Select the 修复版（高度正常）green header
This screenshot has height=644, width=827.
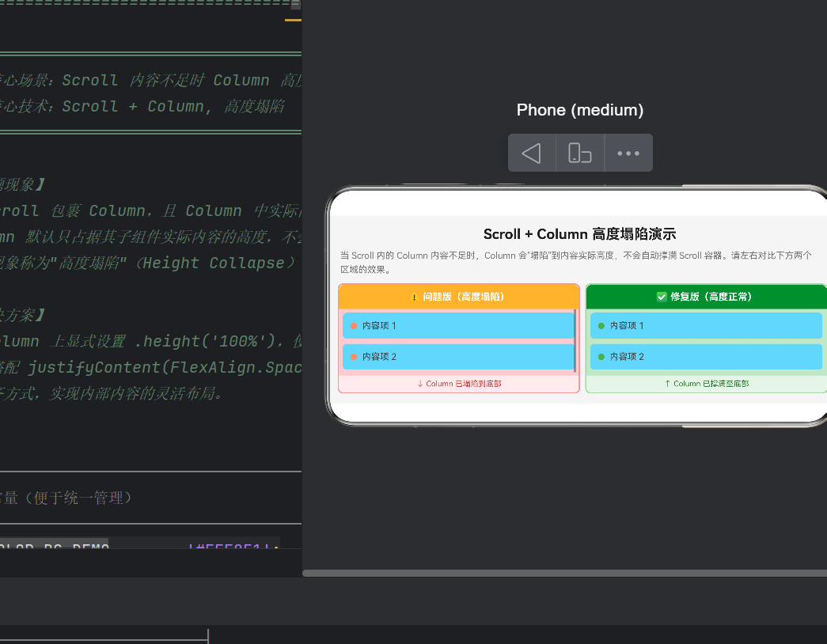[706, 297]
